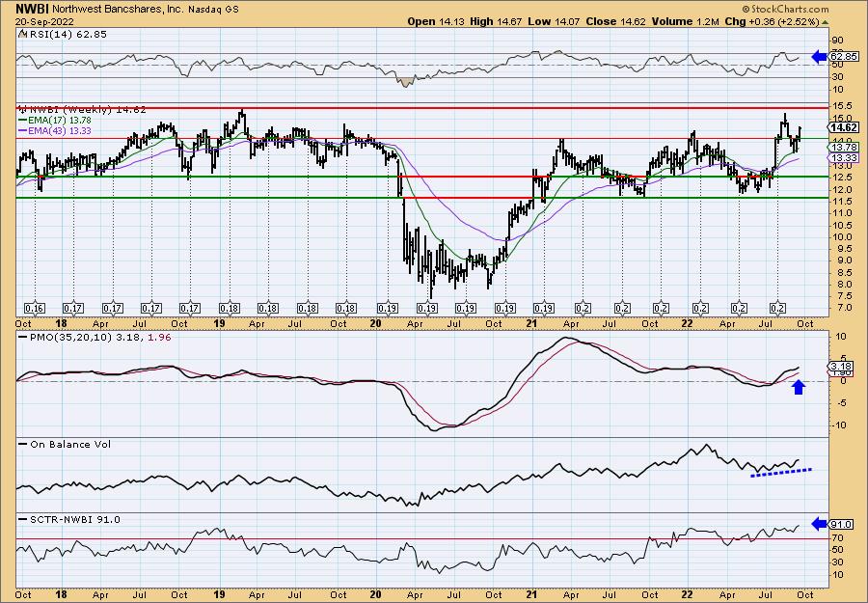This screenshot has height=603, width=868.
Task: Click the -10 level on PMO axis
Action: pos(838,425)
